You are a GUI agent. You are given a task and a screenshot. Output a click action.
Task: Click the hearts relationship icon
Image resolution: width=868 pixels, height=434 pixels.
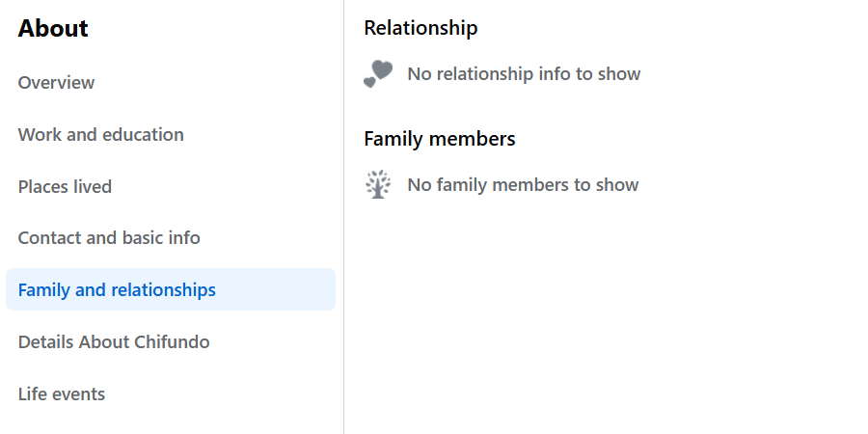click(378, 73)
